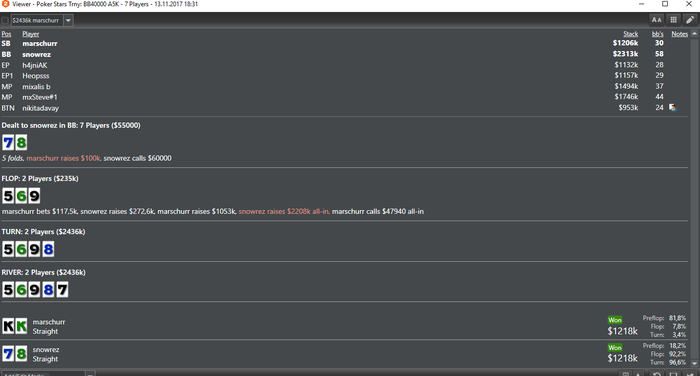Screen dimensions: 700x376
Task: Click the 'RIVER: 2 Players ($2436k)' heading
Action: [x=43, y=272]
